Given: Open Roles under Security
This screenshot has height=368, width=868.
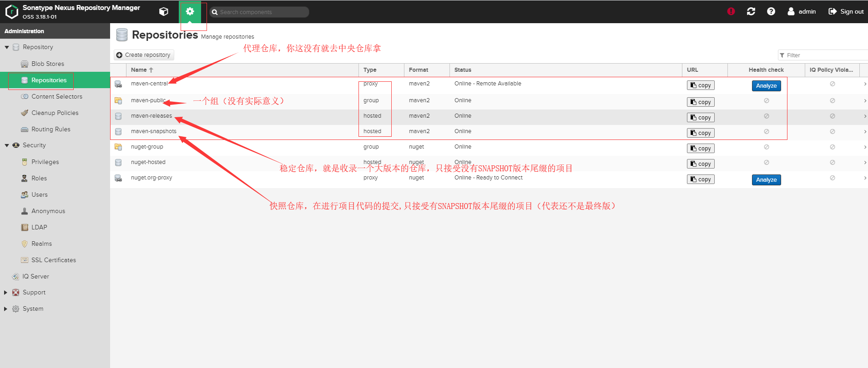Looking at the screenshot, I should [39, 178].
